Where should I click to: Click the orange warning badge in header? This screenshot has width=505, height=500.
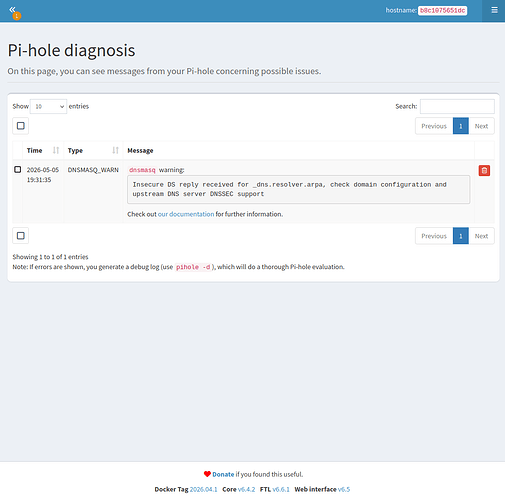coord(17,16)
